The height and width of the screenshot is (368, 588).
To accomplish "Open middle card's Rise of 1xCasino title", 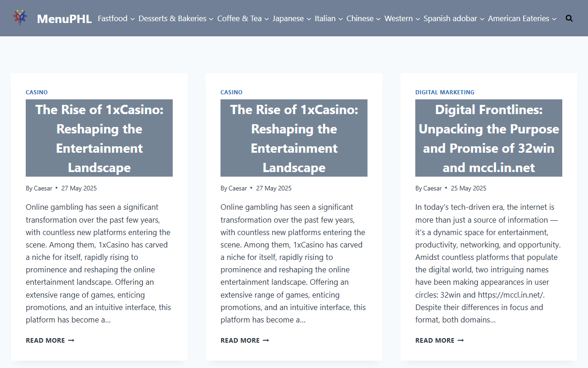I will tap(294, 138).
